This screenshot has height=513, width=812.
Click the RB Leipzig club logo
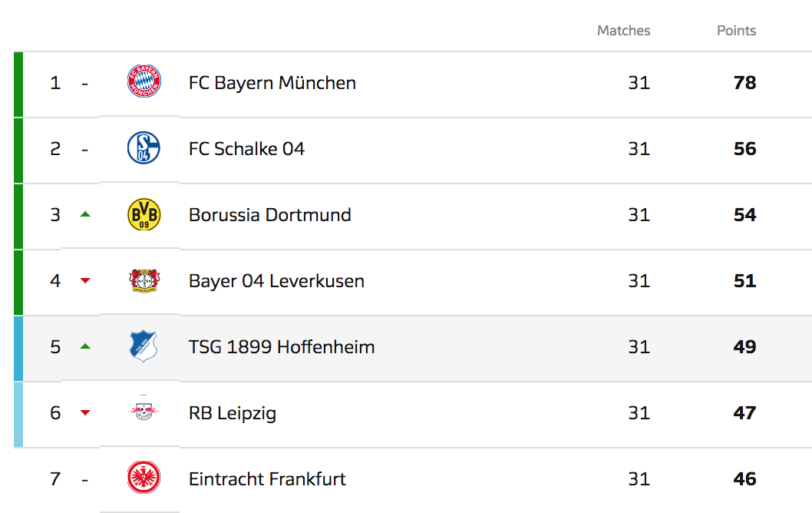coord(144,412)
